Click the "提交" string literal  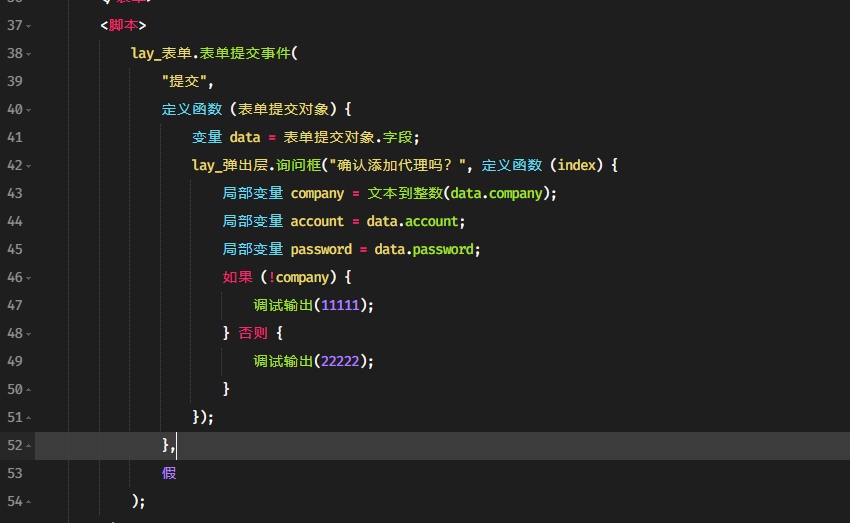click(184, 81)
